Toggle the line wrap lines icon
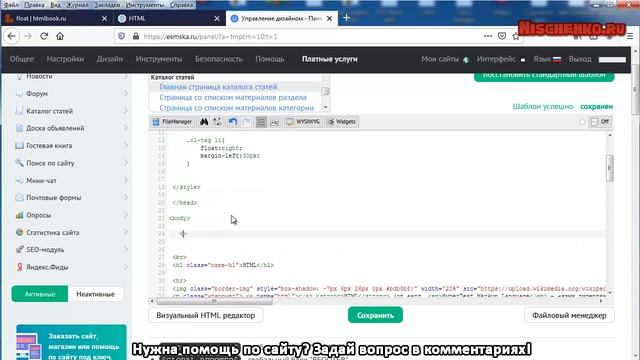 tap(261, 122)
